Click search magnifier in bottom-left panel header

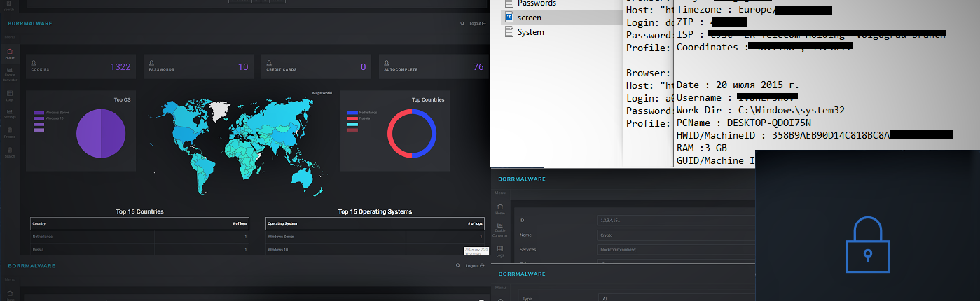click(x=458, y=266)
